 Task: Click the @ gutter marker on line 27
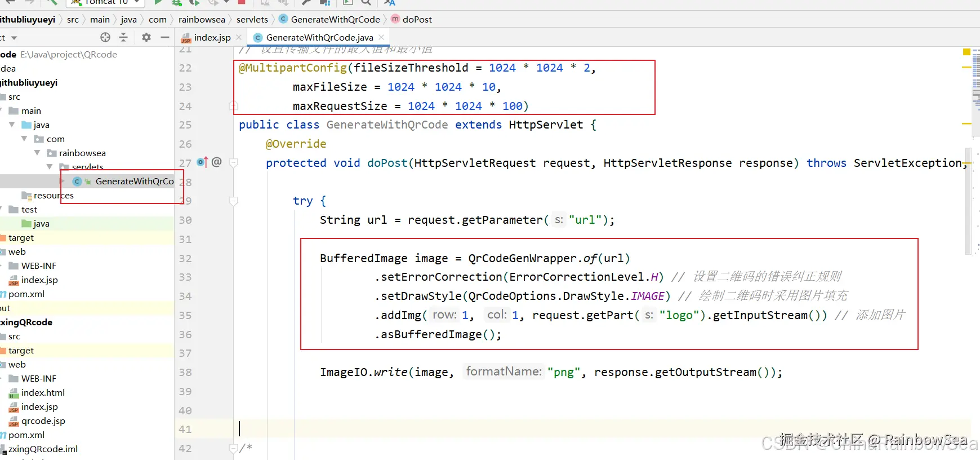(217, 162)
